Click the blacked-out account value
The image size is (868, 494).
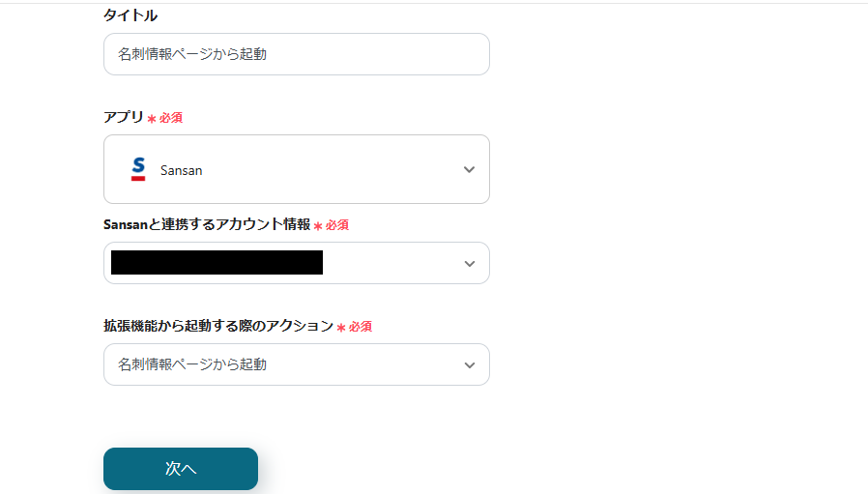pos(217,263)
